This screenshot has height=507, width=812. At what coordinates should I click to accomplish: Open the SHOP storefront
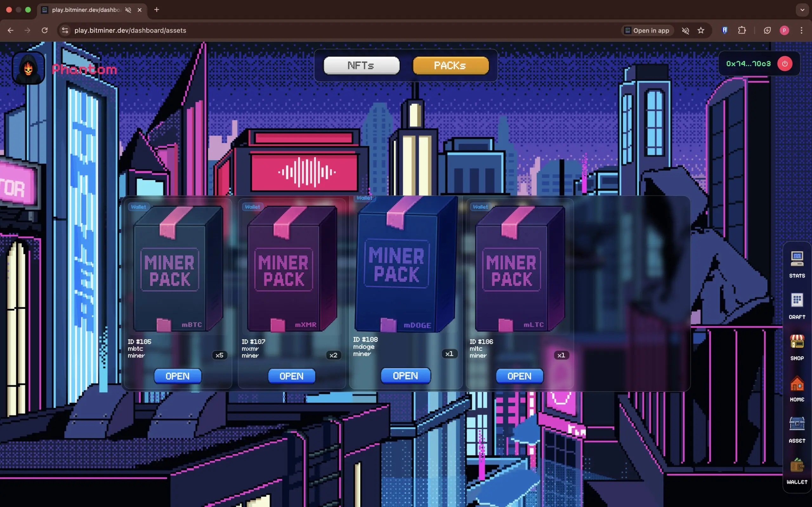click(796, 345)
